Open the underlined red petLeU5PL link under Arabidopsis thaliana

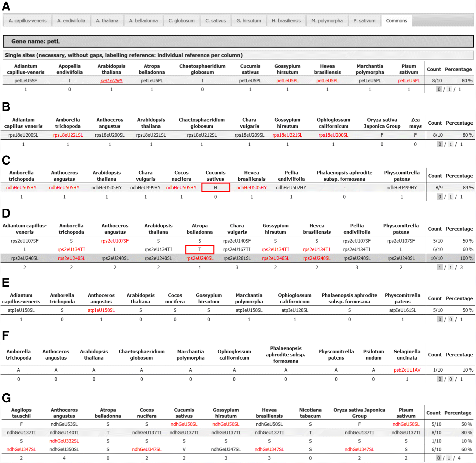point(112,80)
